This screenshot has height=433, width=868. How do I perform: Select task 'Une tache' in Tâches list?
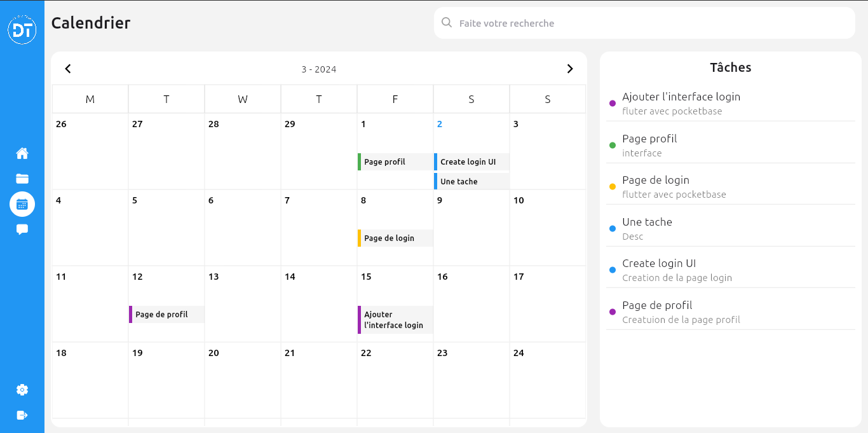pyautogui.click(x=731, y=228)
